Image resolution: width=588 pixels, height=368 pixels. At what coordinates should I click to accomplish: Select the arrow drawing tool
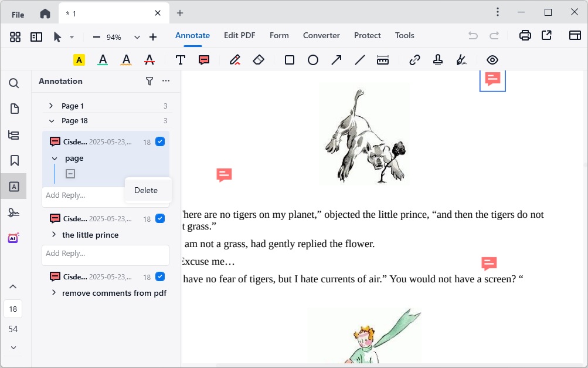[337, 60]
